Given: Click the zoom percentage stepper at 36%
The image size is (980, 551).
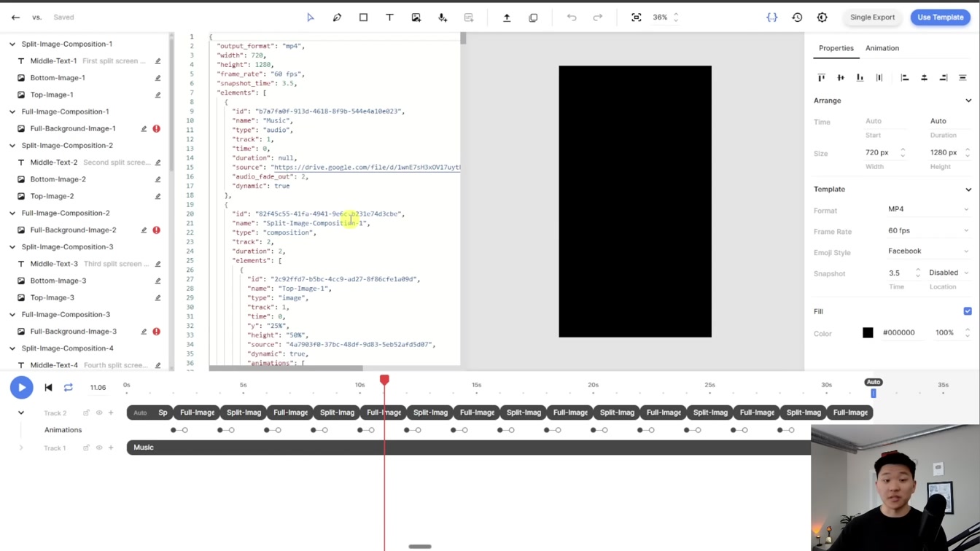Looking at the screenshot, I should [676, 17].
